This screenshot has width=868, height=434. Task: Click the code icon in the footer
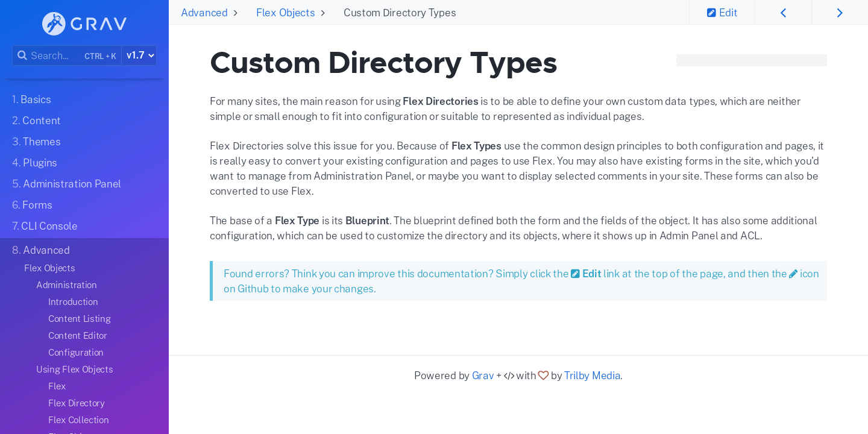coord(508,375)
